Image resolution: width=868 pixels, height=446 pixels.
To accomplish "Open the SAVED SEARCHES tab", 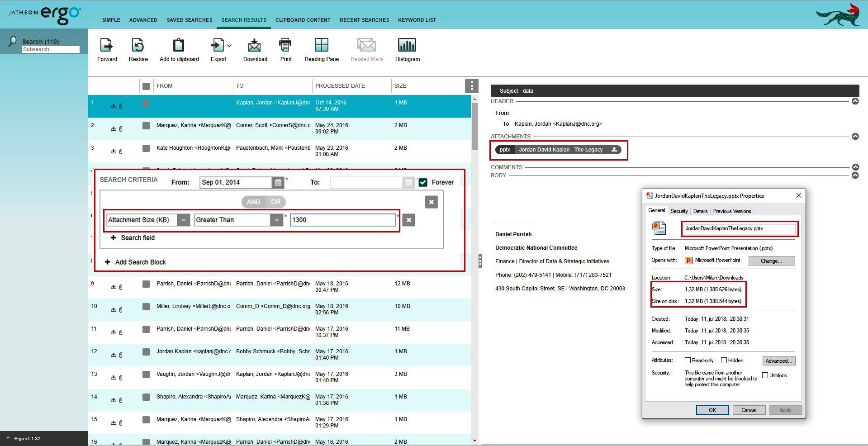I will point(189,20).
